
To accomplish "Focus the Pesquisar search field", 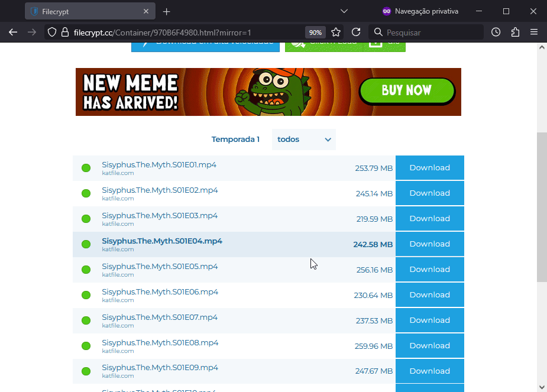I will pos(426,33).
